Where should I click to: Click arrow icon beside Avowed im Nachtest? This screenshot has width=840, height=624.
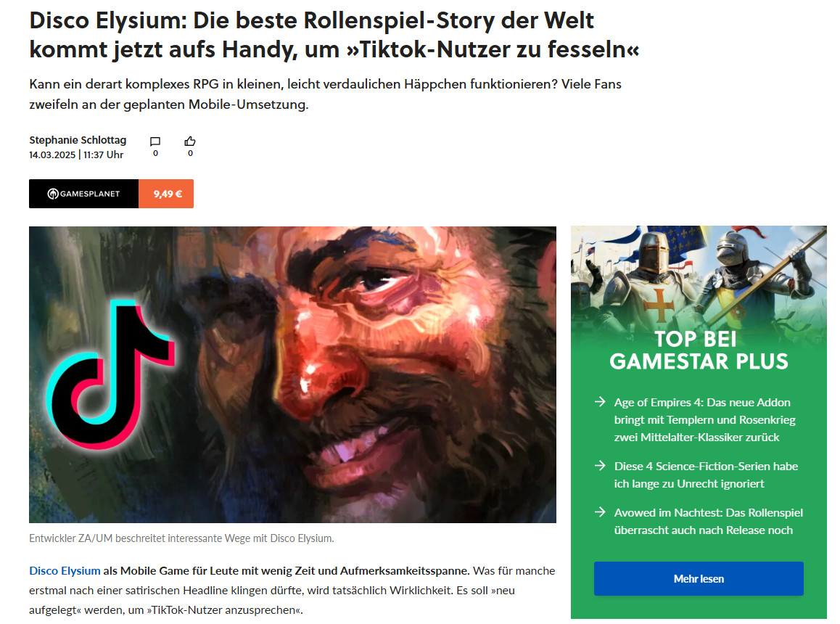coord(600,512)
